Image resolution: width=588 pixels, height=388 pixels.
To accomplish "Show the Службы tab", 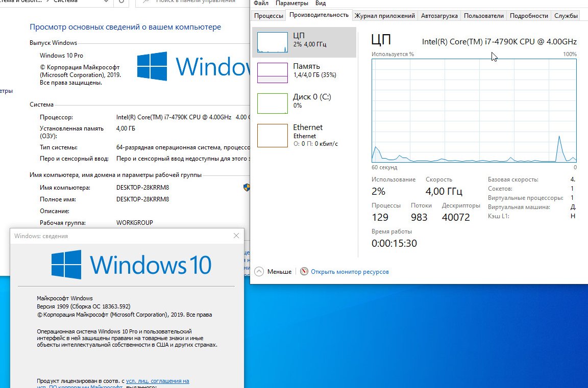I will (x=566, y=16).
